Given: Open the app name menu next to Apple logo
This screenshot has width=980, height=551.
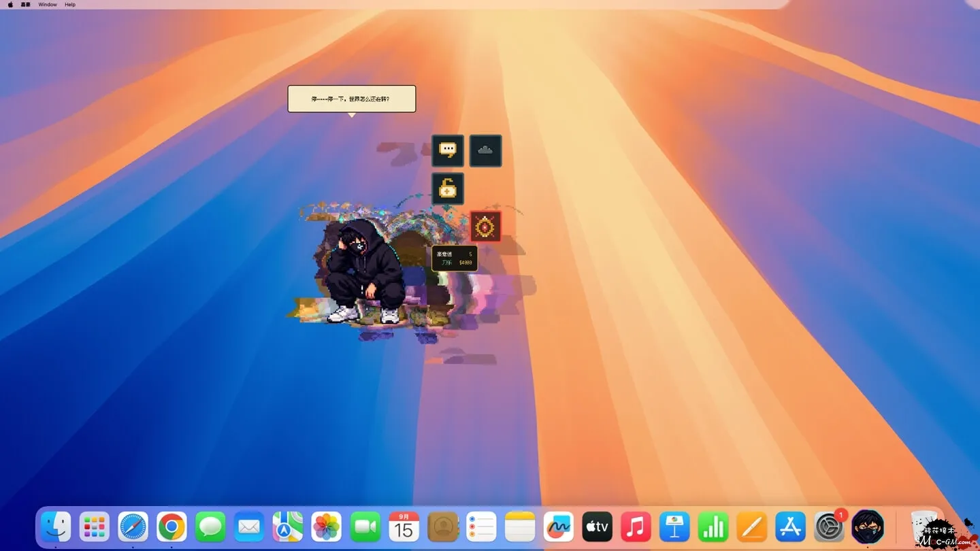Looking at the screenshot, I should tap(26, 5).
